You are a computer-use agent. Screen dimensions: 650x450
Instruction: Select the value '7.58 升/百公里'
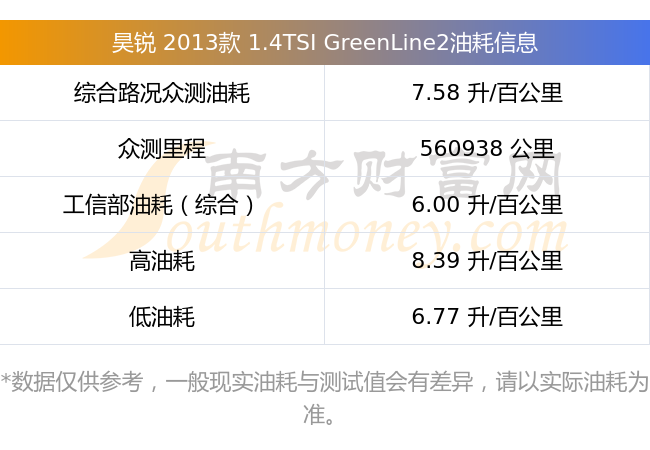(487, 92)
